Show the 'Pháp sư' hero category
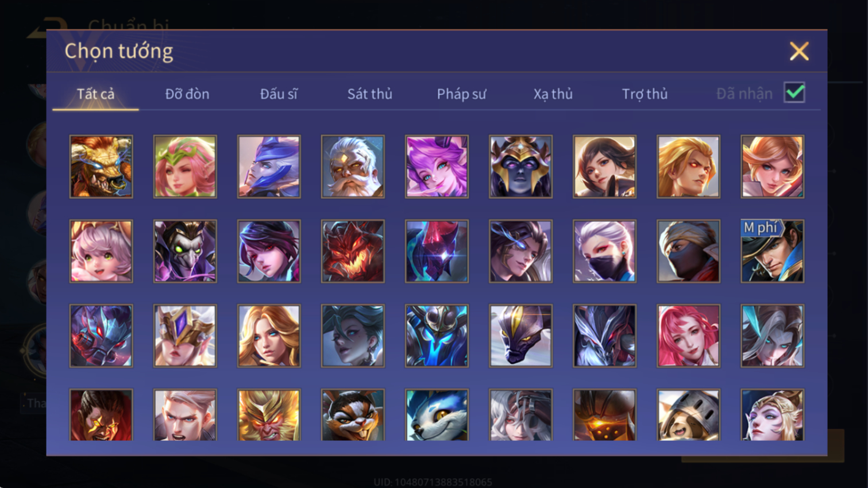This screenshot has width=868, height=488. click(x=461, y=94)
